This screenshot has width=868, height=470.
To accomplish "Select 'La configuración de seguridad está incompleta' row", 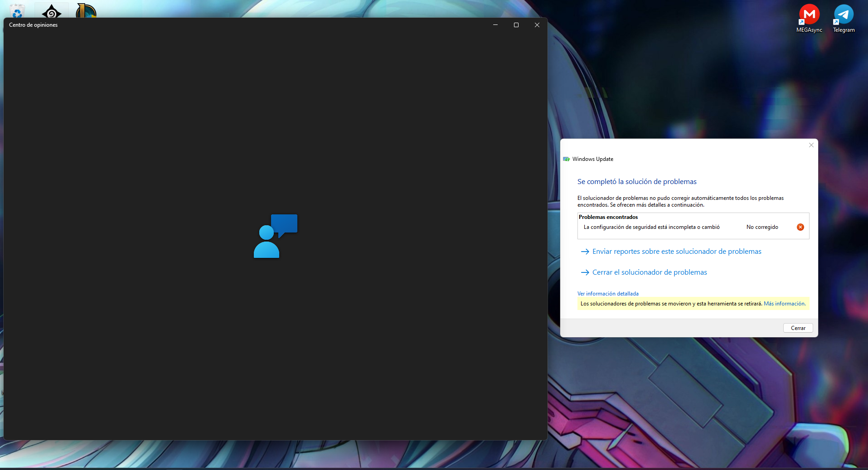I will pyautogui.click(x=693, y=227).
